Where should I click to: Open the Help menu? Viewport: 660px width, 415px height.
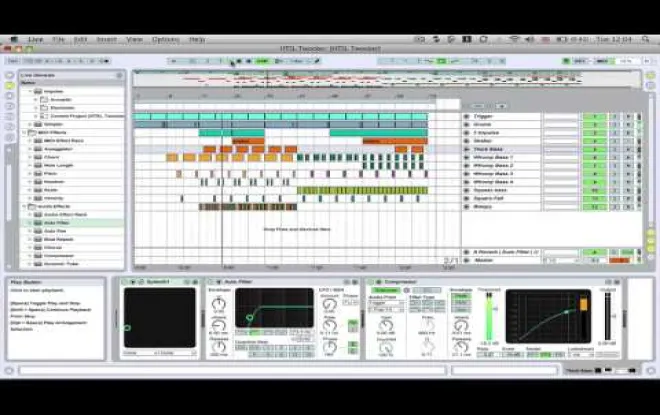[x=197, y=40]
